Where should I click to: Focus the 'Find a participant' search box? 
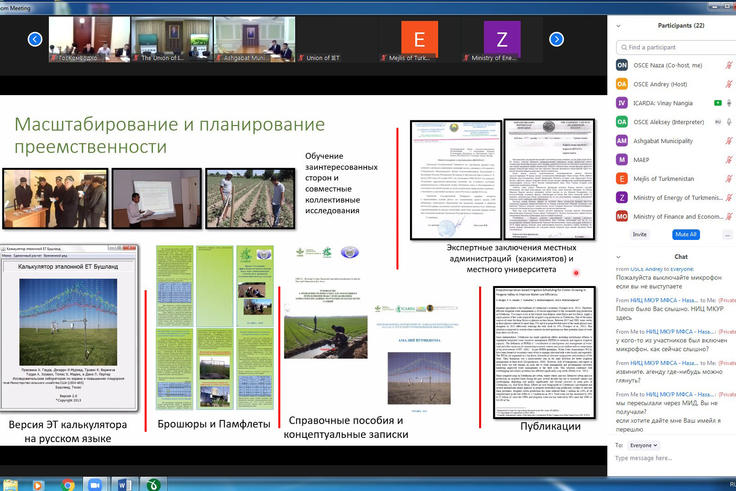pyautogui.click(x=675, y=46)
